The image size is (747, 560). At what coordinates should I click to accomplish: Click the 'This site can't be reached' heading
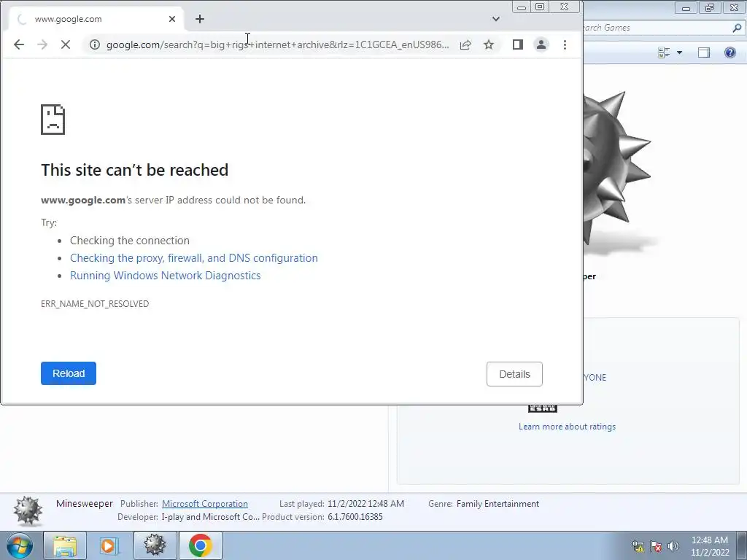(x=135, y=170)
